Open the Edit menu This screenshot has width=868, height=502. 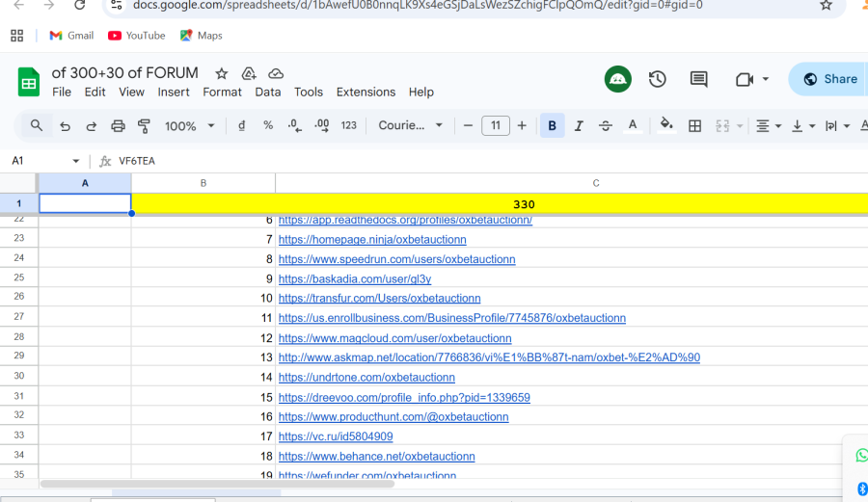[95, 92]
